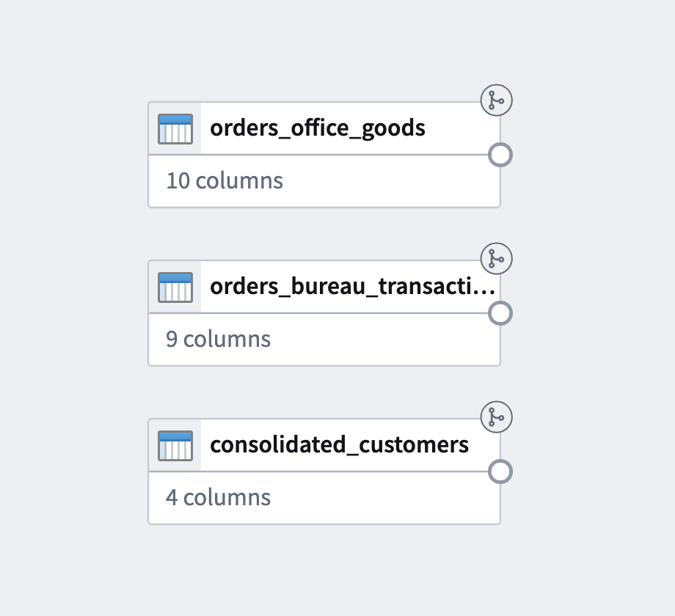This screenshot has height=616, width=675.
Task: Click the orders_office_goods table icon
Action: click(x=175, y=129)
